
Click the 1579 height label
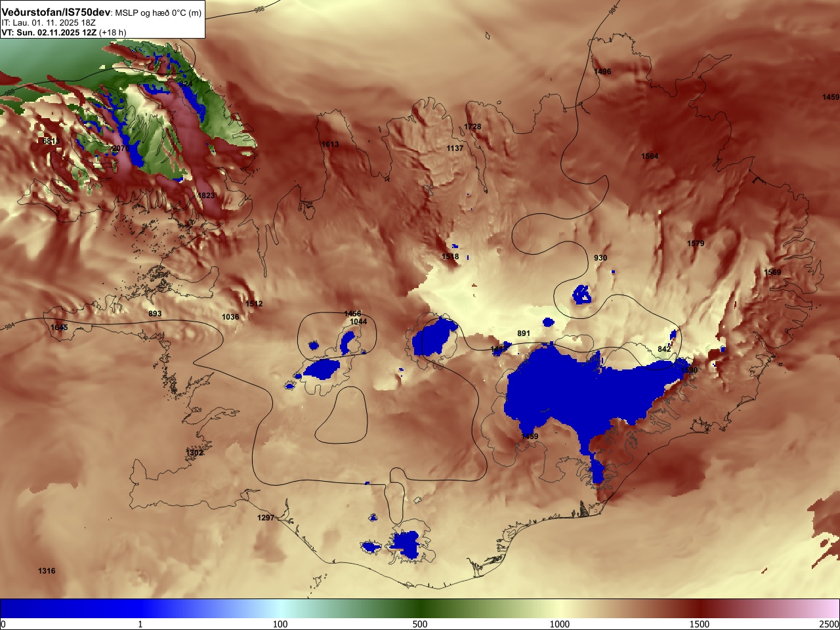coord(696,243)
